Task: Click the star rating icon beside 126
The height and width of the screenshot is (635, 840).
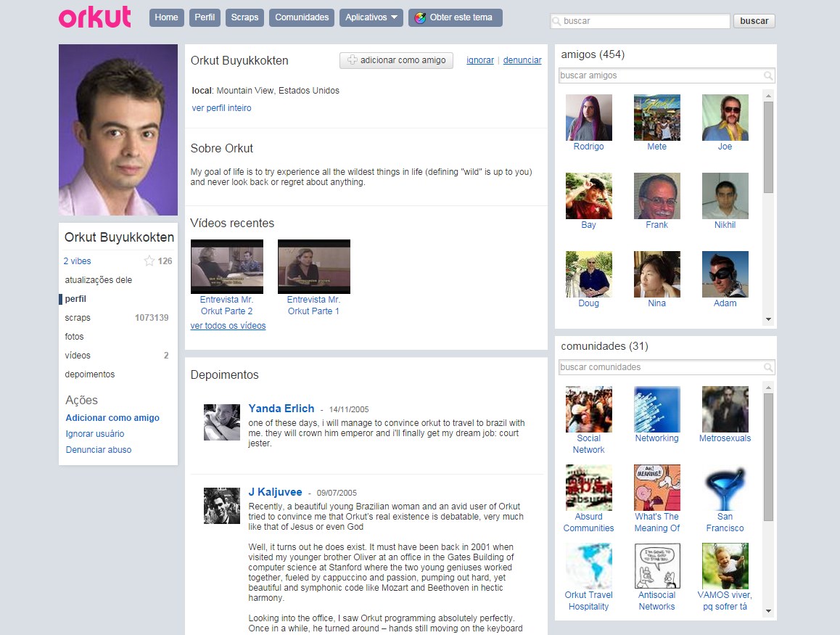Action: coord(149,261)
